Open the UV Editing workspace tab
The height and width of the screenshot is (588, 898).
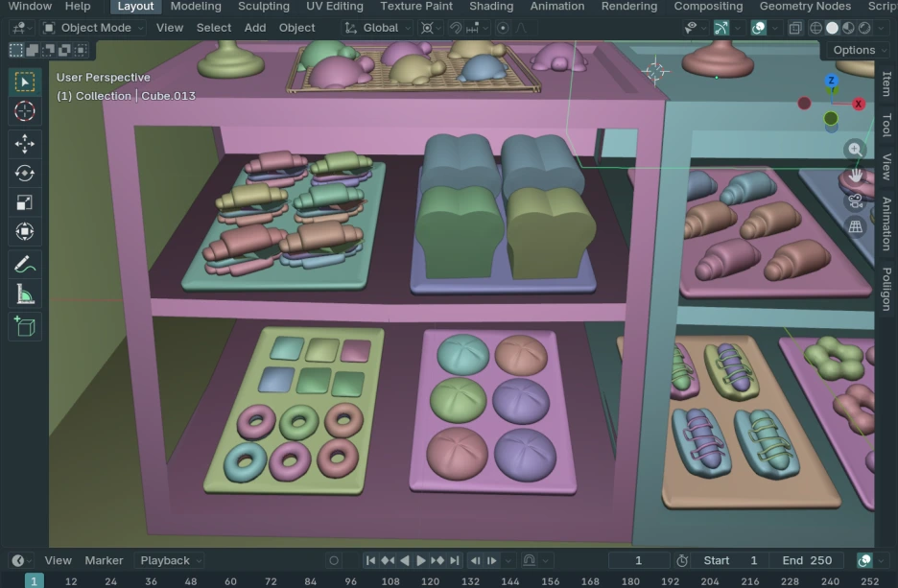(335, 7)
